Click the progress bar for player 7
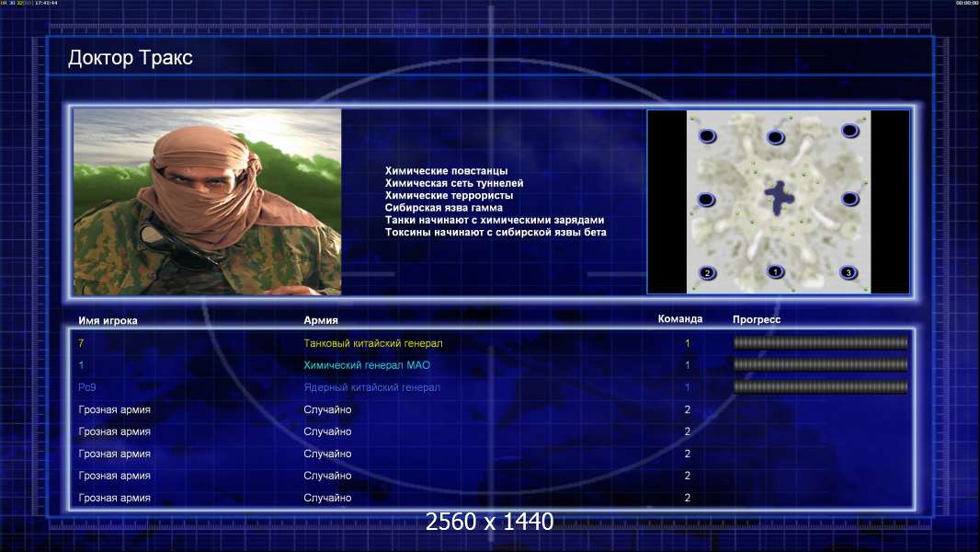The image size is (980, 552). pos(820,343)
